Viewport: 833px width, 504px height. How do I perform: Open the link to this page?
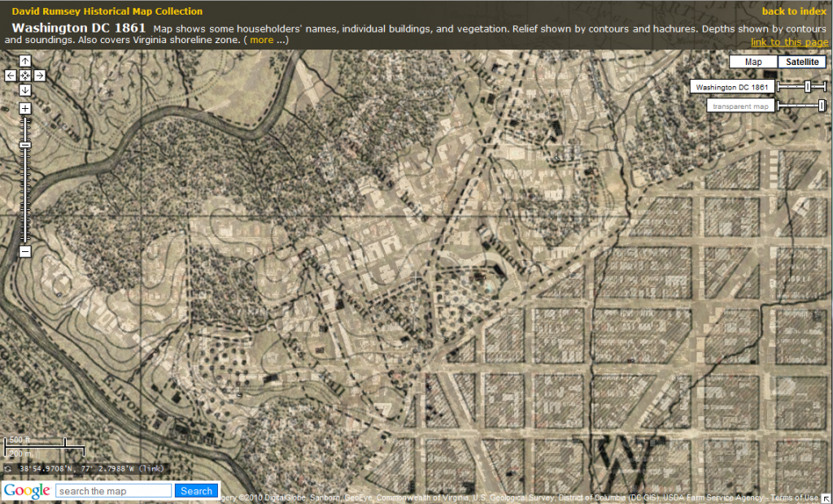click(789, 42)
